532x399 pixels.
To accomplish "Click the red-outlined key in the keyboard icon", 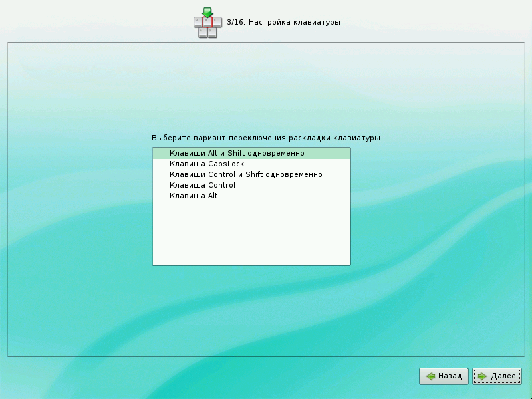I will pos(207,23).
